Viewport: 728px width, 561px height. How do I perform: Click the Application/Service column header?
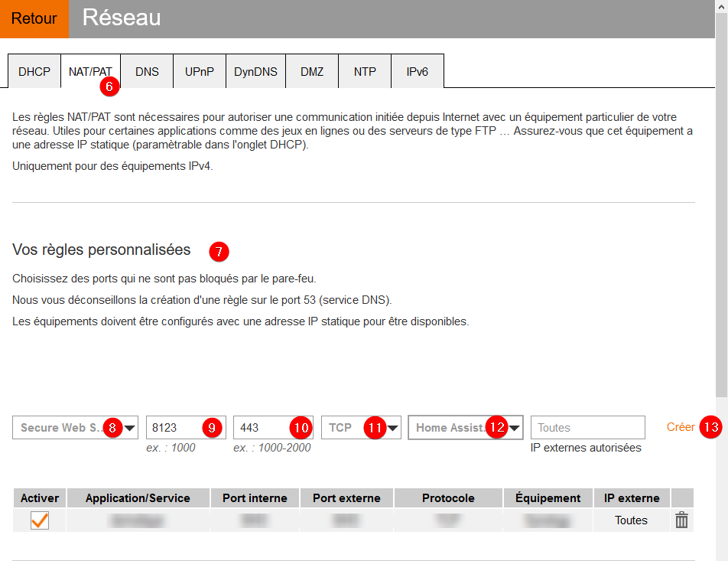click(x=138, y=497)
